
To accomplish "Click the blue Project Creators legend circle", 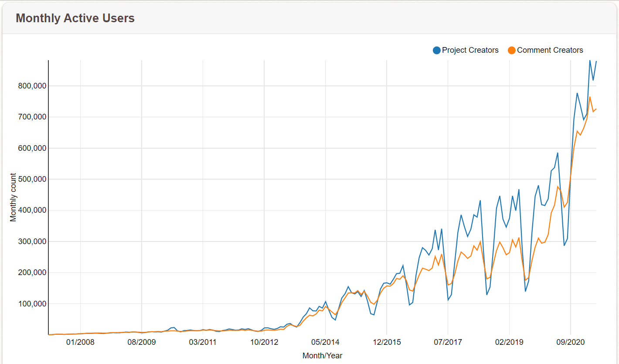I will 437,50.
